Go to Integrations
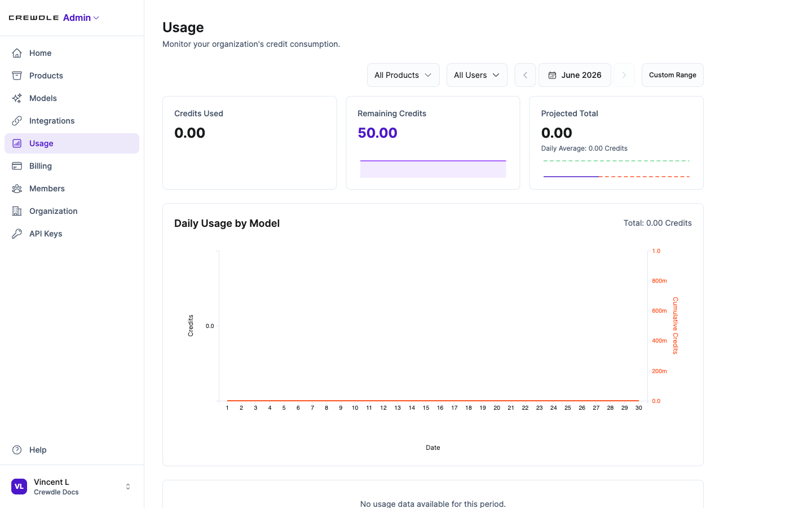 pyautogui.click(x=72, y=121)
